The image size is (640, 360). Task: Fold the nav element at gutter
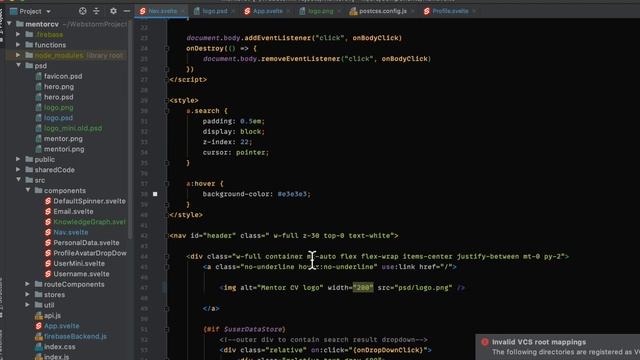click(x=167, y=236)
